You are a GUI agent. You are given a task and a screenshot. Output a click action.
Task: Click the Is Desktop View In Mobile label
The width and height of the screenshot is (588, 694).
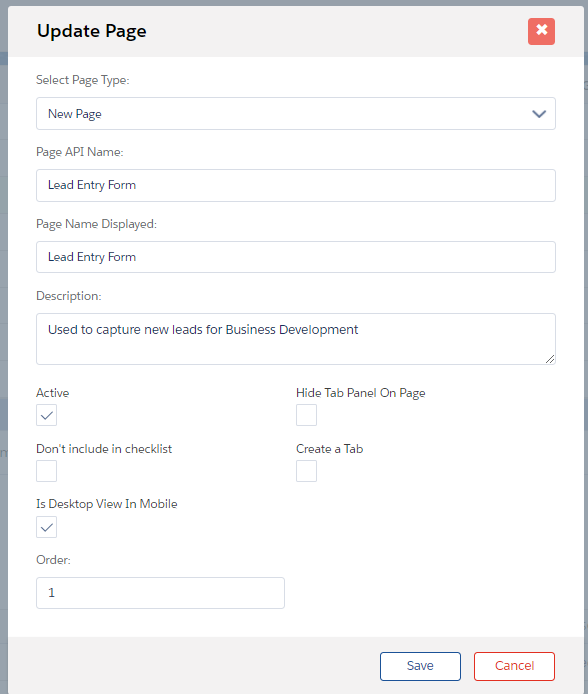[107, 504]
